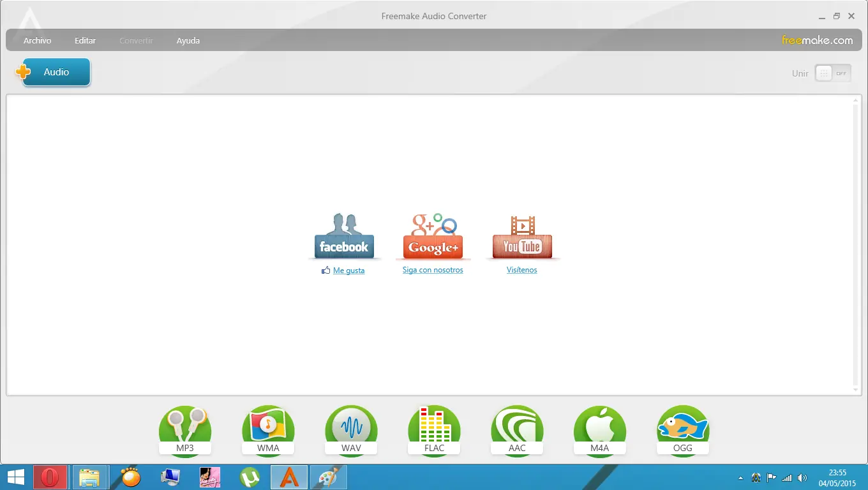Click the Facebook badge icon
The image size is (868, 490).
344,237
